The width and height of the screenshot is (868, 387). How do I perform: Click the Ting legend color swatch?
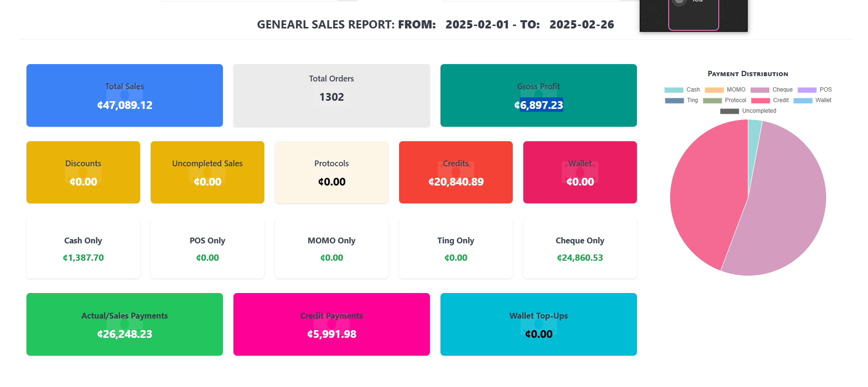click(674, 100)
